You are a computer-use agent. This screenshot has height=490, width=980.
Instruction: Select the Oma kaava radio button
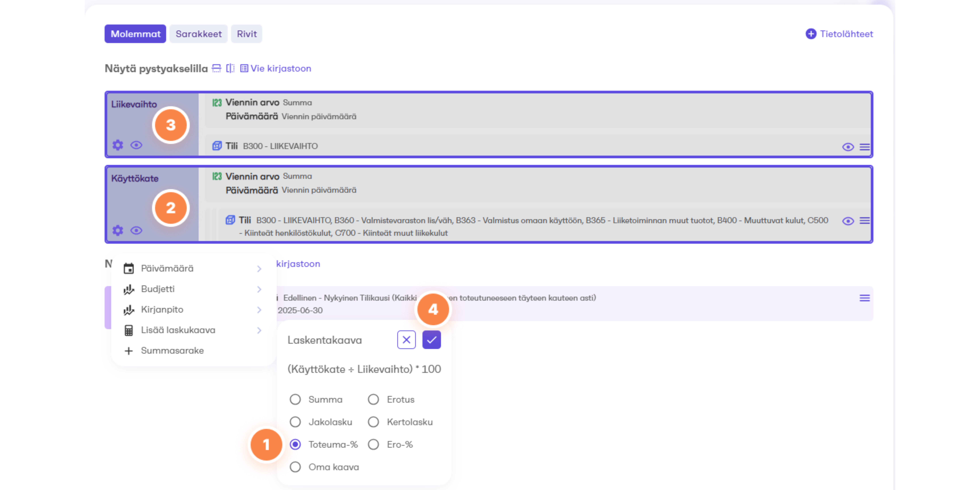295,467
